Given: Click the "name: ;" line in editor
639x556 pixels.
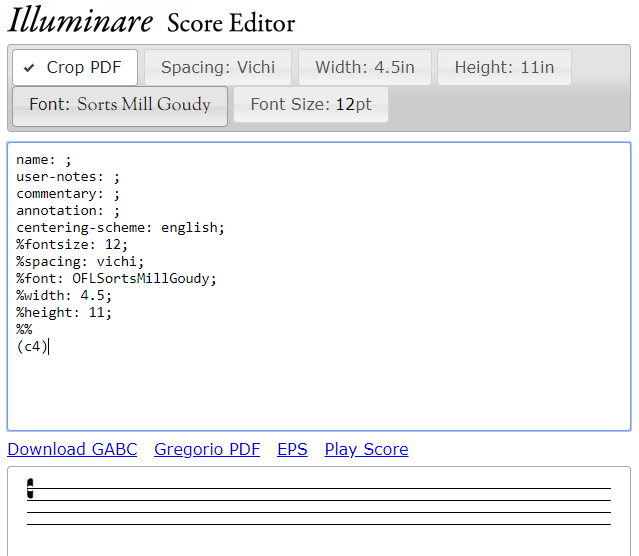Looking at the screenshot, I should tap(44, 160).
